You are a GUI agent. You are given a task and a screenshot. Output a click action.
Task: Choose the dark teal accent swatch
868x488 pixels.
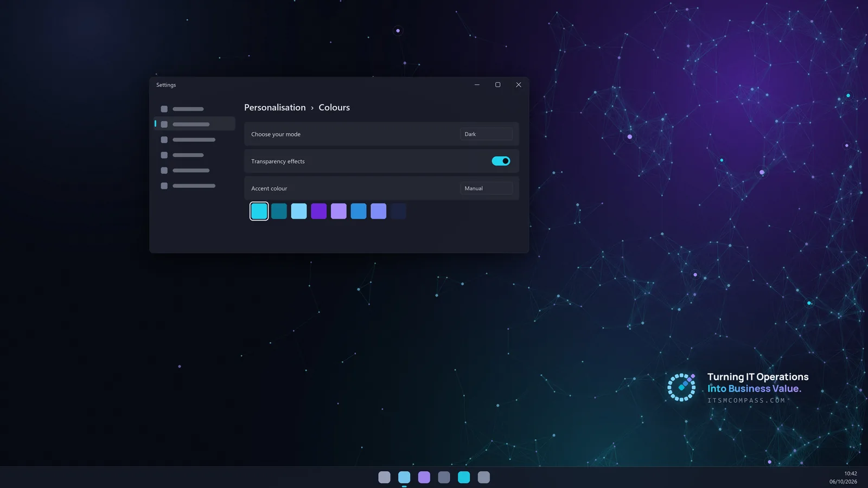tap(279, 211)
